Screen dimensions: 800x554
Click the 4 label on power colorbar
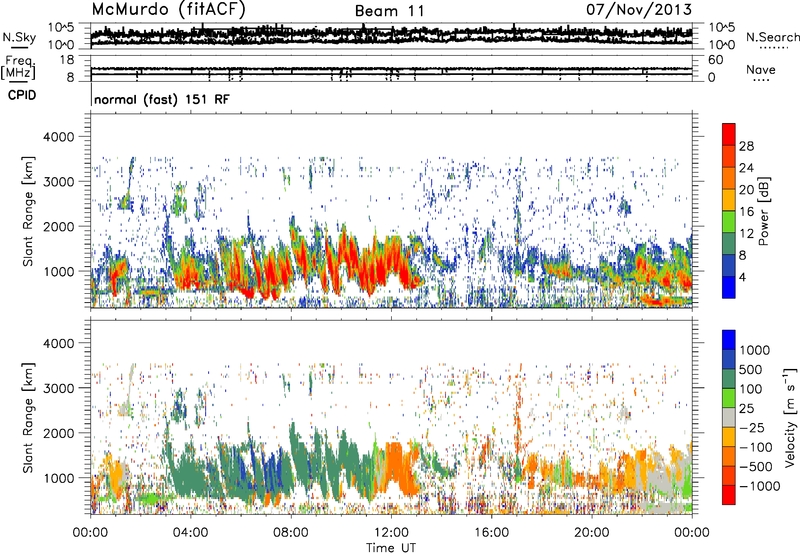[743, 278]
